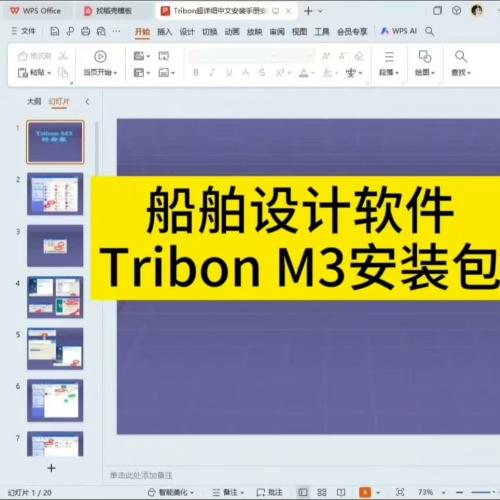Switch to the 切换 ribbon tab
The width and height of the screenshot is (500, 500).
pos(210,32)
